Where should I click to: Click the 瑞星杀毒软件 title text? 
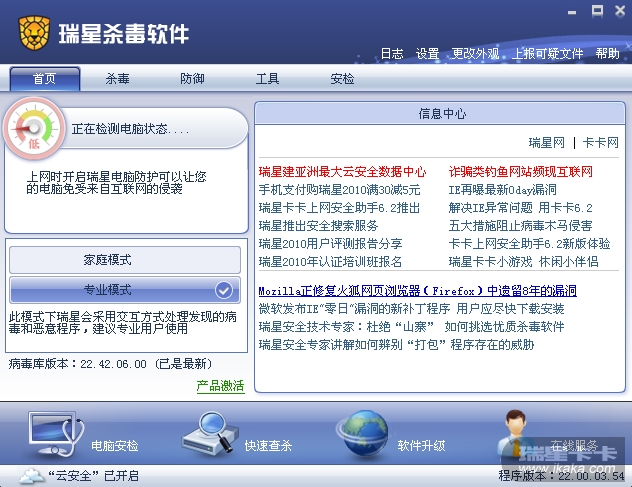pos(124,34)
